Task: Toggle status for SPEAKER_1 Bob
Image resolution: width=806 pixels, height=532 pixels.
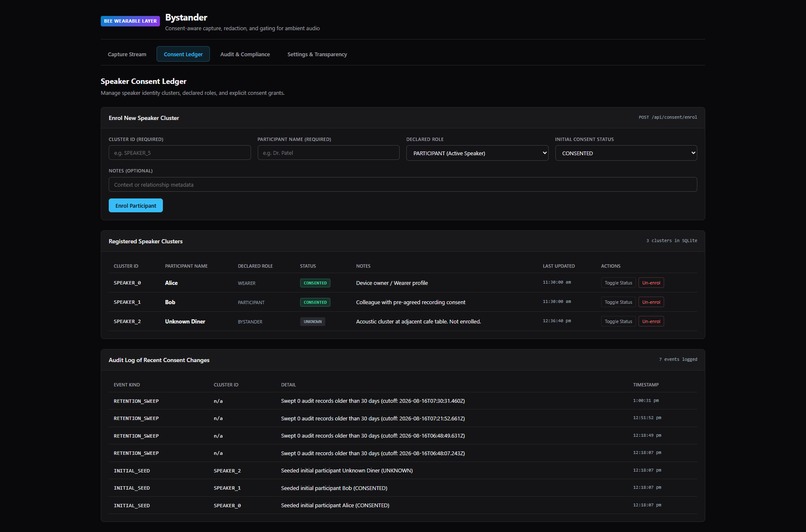Action: (x=618, y=302)
